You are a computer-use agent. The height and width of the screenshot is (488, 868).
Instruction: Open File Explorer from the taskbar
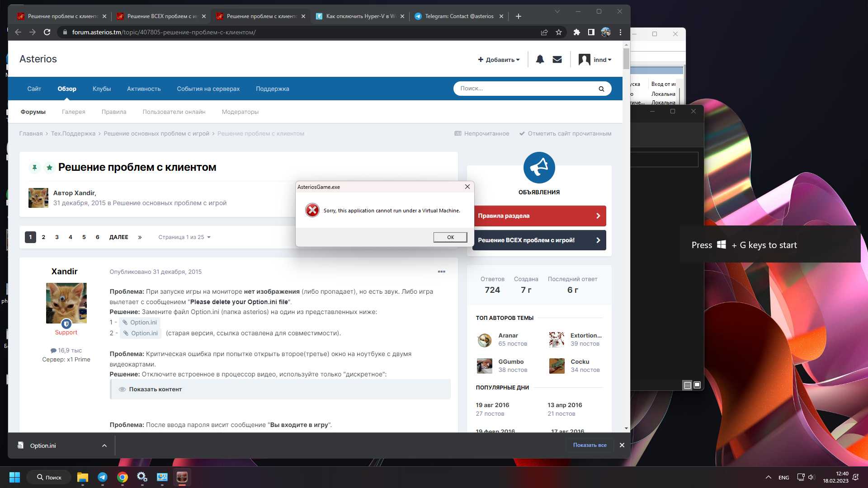click(x=82, y=477)
